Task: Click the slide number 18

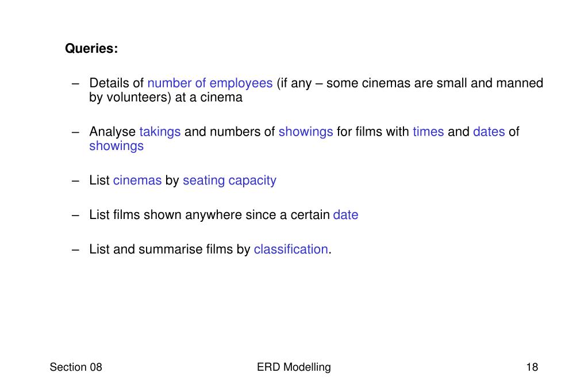Action: tap(532, 367)
